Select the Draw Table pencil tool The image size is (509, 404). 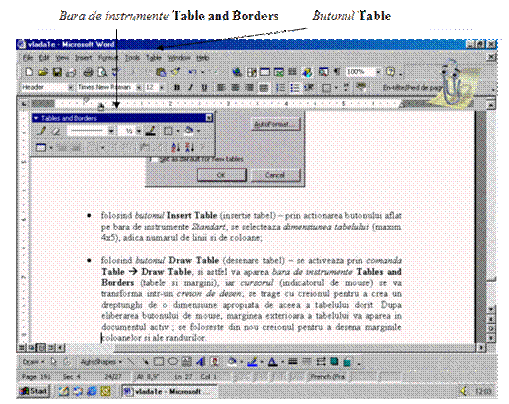tap(42, 131)
